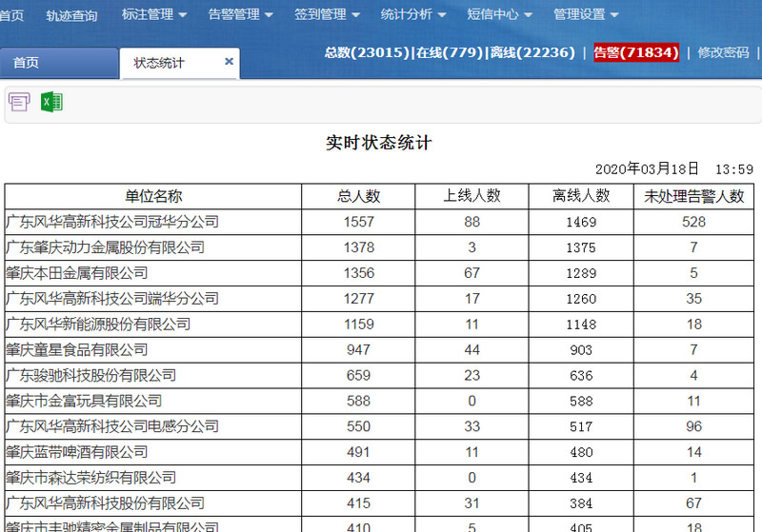
Task: Expand the 签到管理 dropdown menu
Action: click(327, 14)
